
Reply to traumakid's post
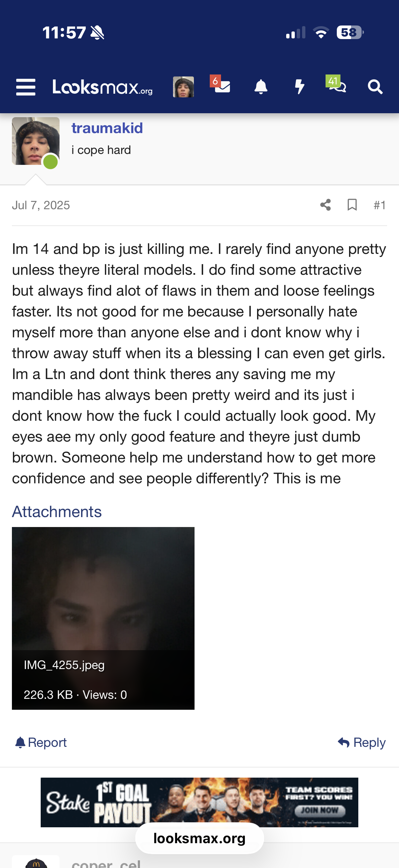[x=361, y=742]
